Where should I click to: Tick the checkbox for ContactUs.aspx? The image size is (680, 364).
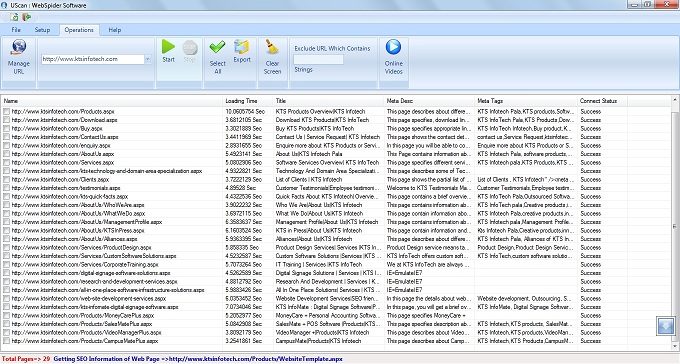point(6,137)
